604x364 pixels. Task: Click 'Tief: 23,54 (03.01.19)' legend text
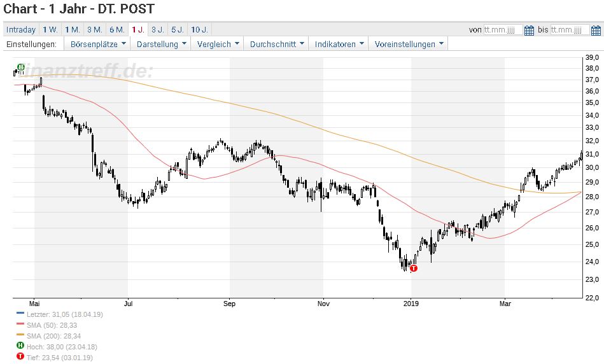click(x=59, y=358)
